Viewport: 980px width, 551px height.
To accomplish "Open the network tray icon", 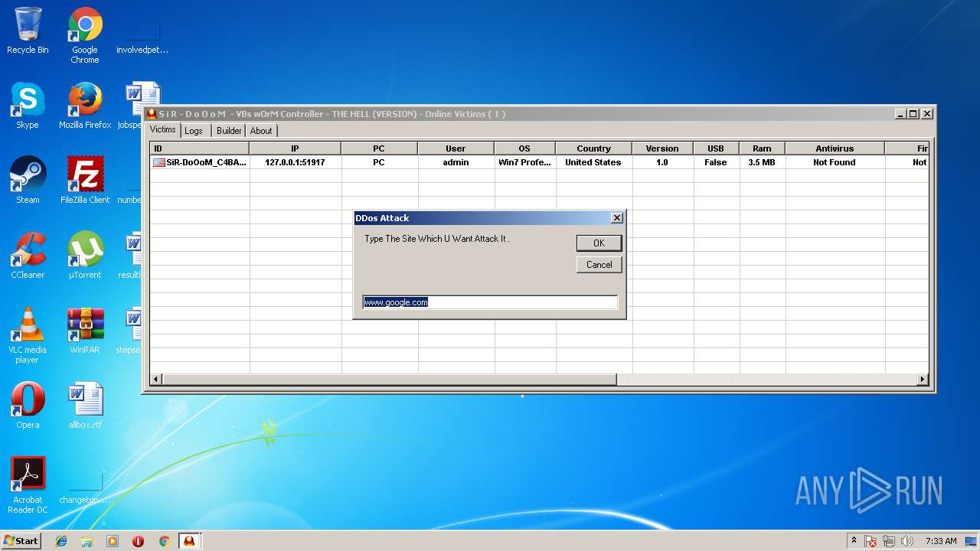I will click(889, 541).
